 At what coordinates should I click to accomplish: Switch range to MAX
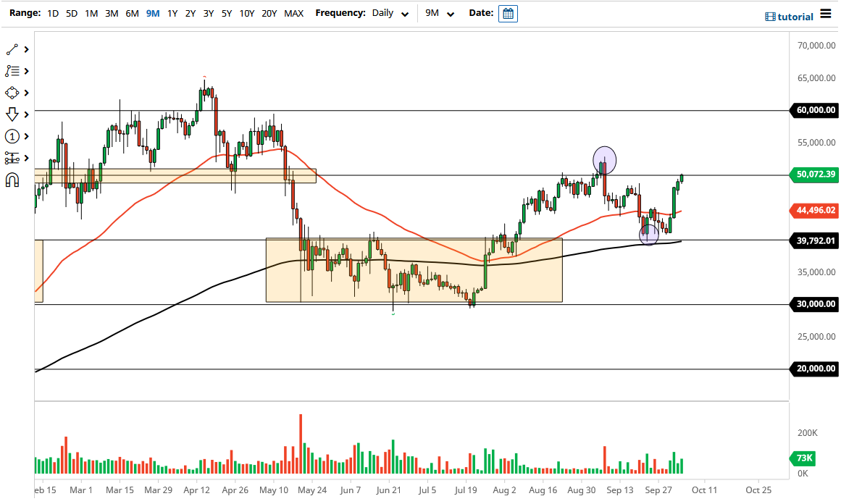click(294, 13)
